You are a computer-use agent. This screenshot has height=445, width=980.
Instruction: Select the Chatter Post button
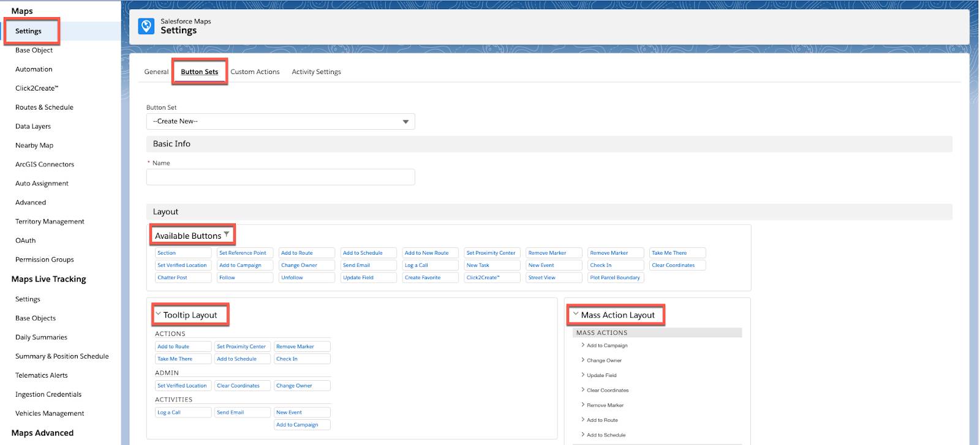point(183,277)
